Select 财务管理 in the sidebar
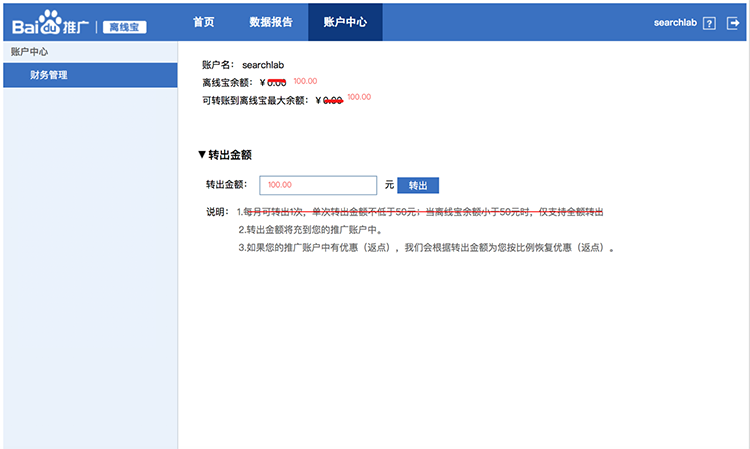The width and height of the screenshot is (750, 449). pos(49,75)
